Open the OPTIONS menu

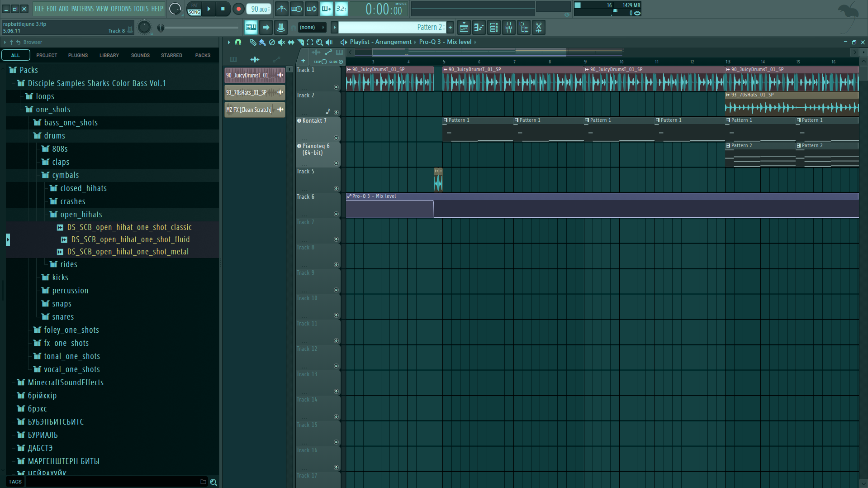(x=121, y=9)
